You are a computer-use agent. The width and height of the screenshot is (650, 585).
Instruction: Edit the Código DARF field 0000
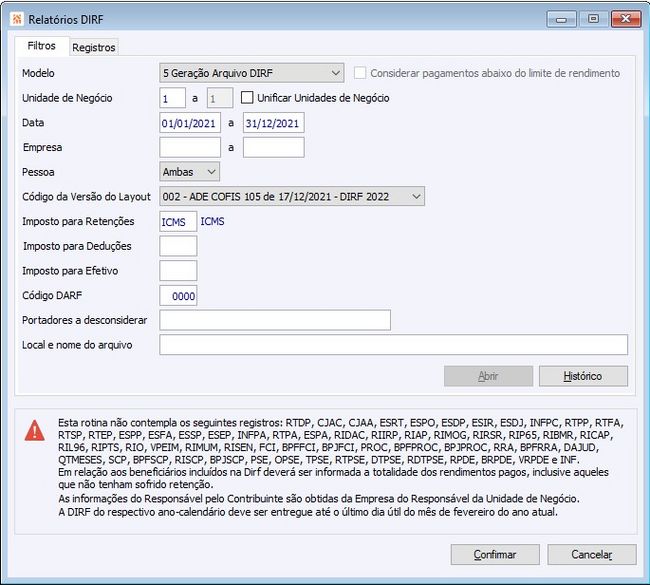pyautogui.click(x=178, y=296)
